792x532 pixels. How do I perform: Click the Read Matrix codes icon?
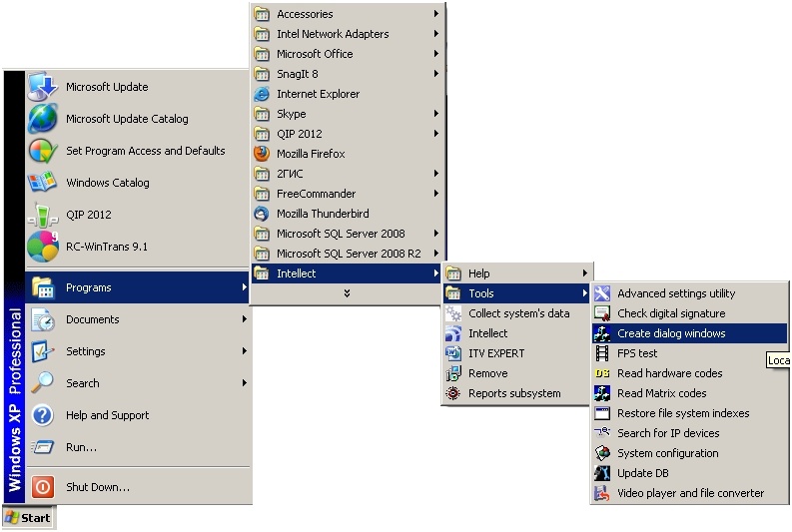[602, 393]
